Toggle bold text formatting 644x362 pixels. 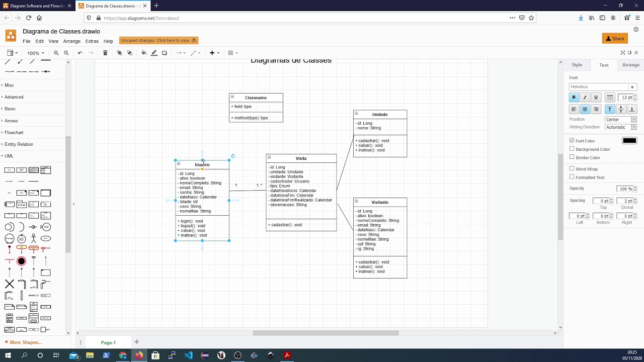pos(574,97)
